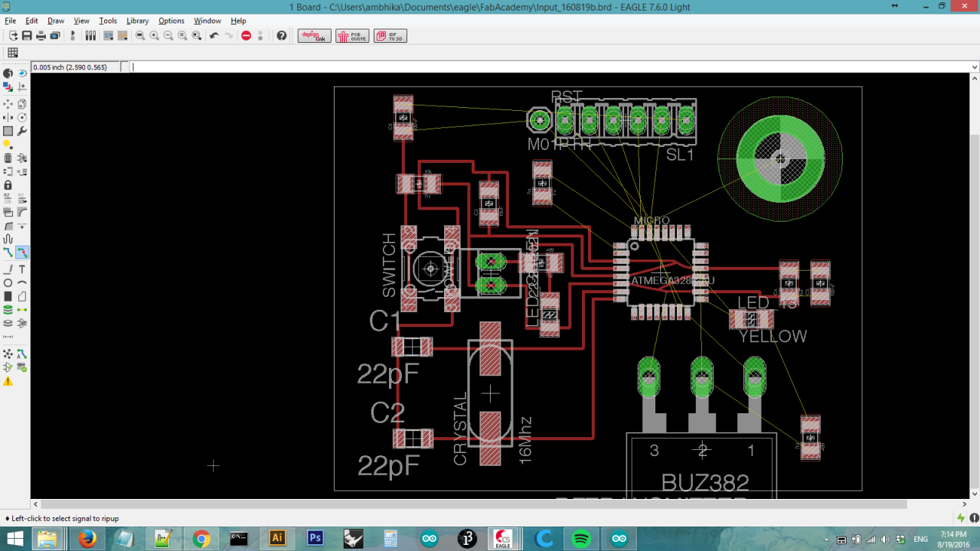The width and height of the screenshot is (980, 551).
Task: Select the Text tool
Action: point(22,269)
